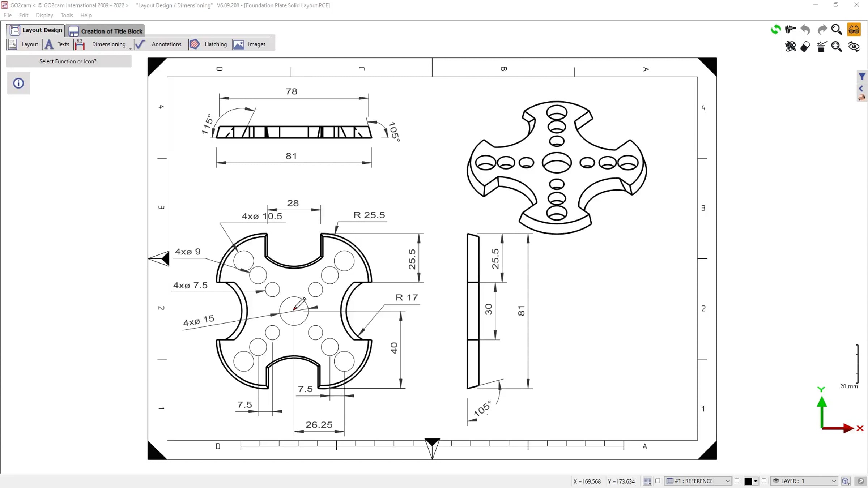Click the GO2cam application logo icon
The height and width of the screenshot is (488, 868).
5,5
